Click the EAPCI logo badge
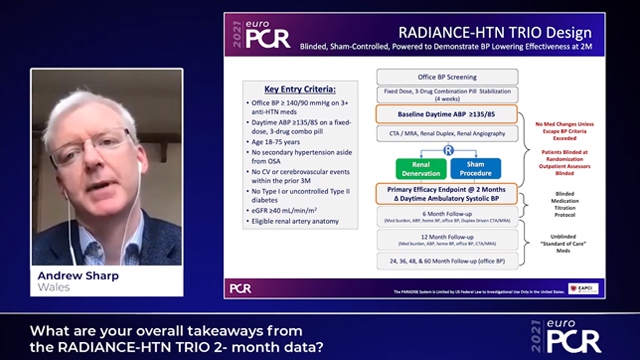Screen dimensions: 640x360 583,288
